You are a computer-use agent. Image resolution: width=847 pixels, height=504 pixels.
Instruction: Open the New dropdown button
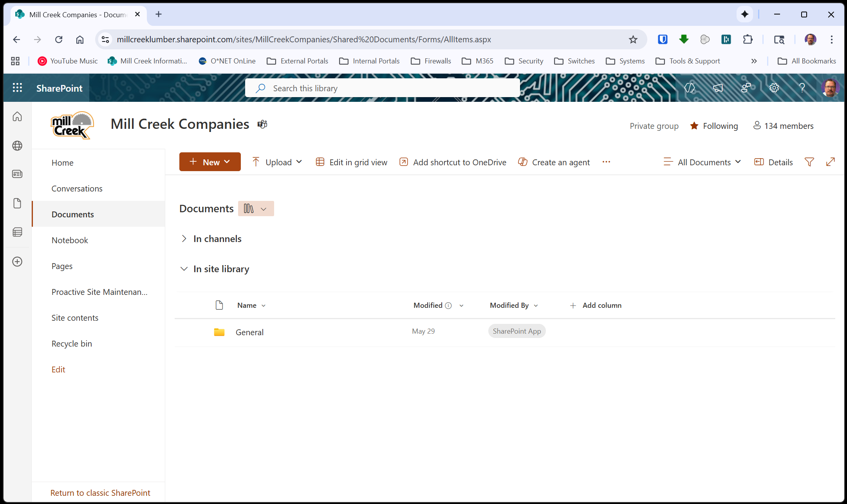pos(210,162)
